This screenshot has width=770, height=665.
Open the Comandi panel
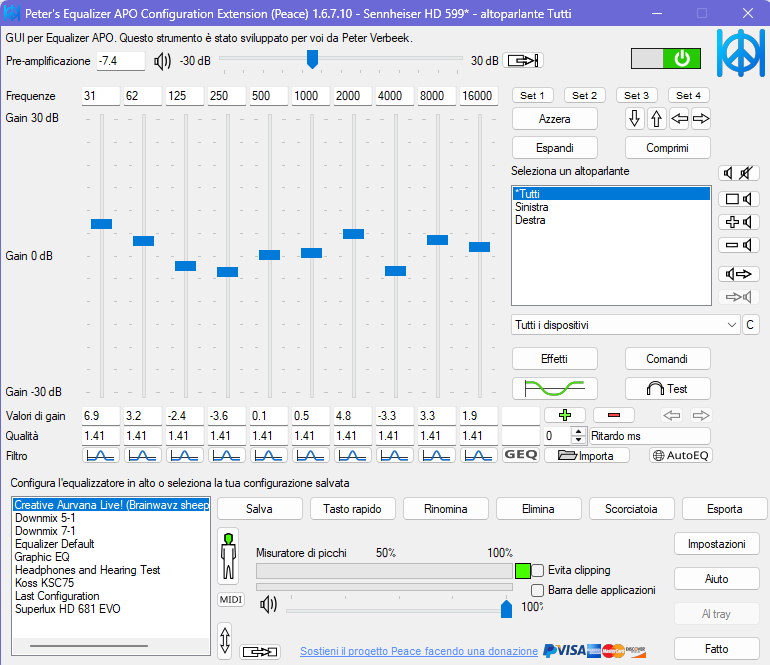(667, 359)
